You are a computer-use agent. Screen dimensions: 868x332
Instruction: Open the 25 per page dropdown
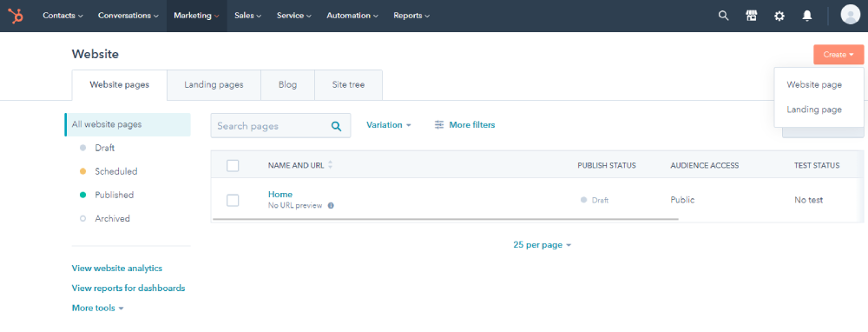coord(542,244)
